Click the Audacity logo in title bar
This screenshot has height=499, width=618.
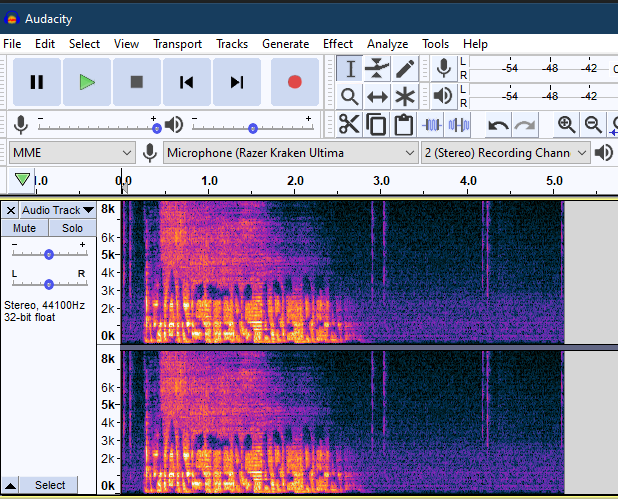point(12,19)
